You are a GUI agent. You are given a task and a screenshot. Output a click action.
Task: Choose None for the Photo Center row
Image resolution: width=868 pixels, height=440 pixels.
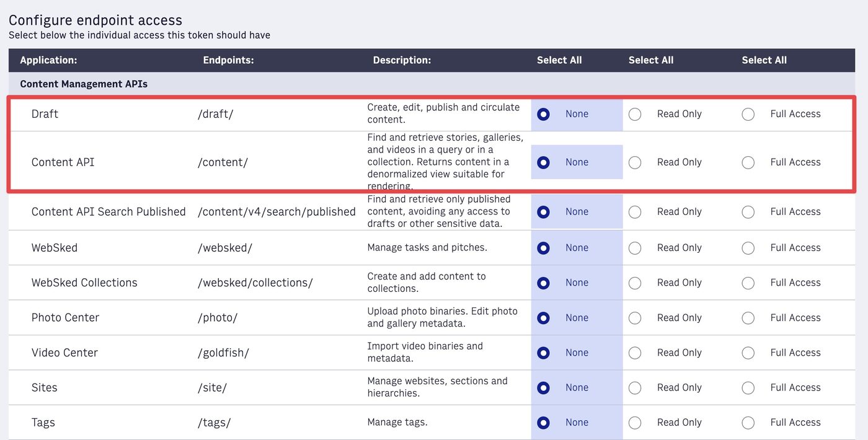[544, 318]
